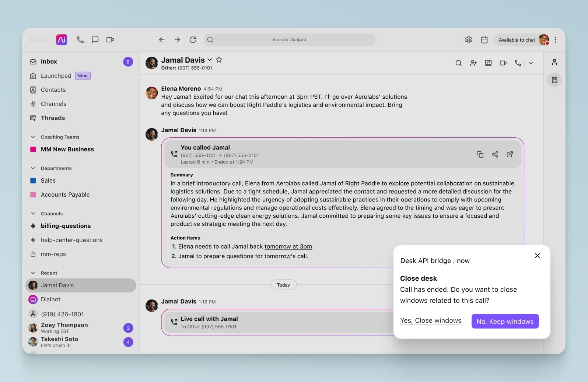Image resolution: width=588 pixels, height=382 pixels.
Task: Open the calendar icon in top bar
Action: tap(484, 40)
